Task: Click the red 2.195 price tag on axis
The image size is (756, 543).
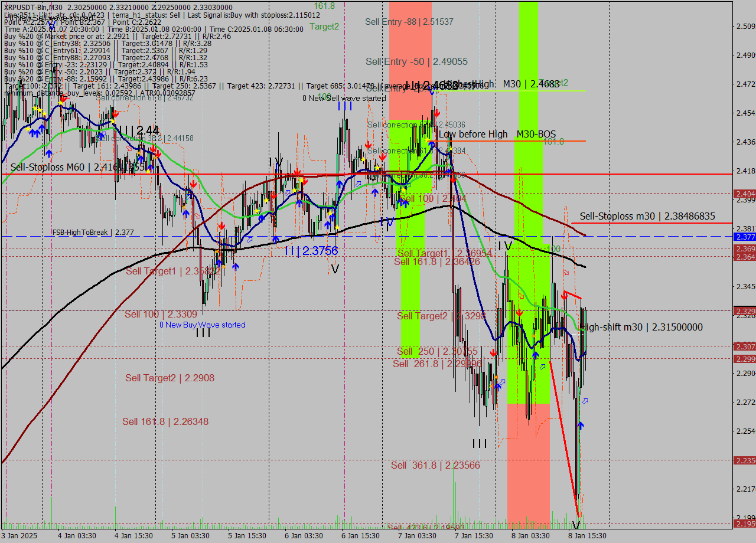Action: [x=744, y=524]
